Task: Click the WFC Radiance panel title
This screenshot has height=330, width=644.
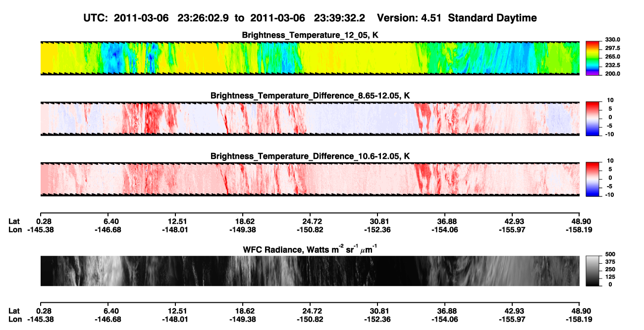Action: coord(310,249)
